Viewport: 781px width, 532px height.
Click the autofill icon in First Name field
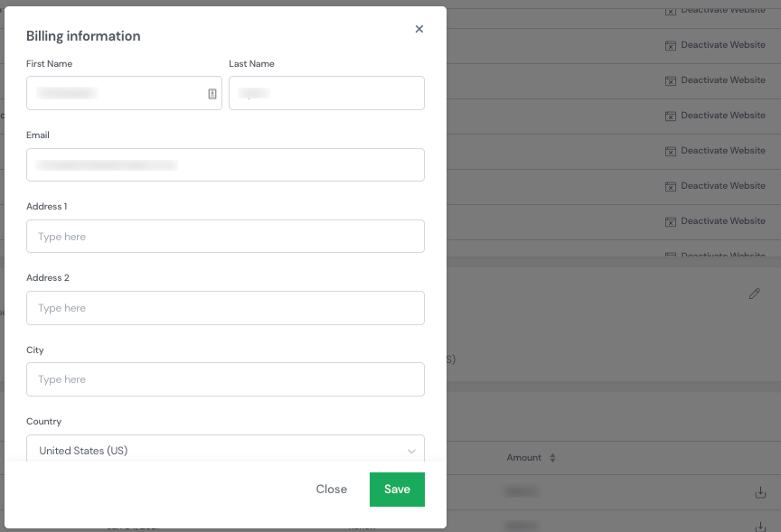(212, 93)
